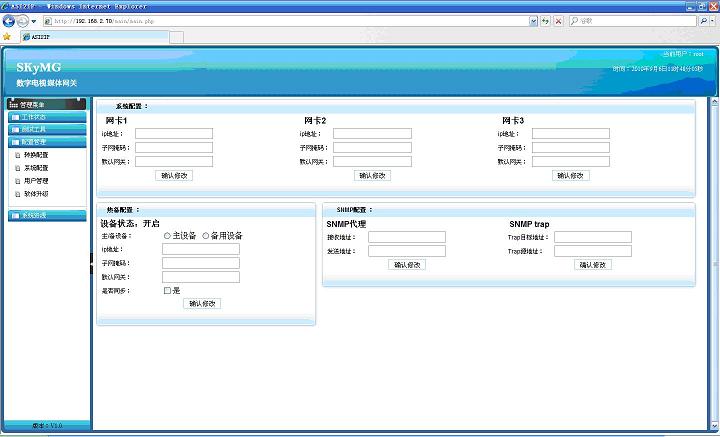Viewport: 720px width, 437px height.
Task: Check the 是否同步 checkbox
Action: [167, 290]
